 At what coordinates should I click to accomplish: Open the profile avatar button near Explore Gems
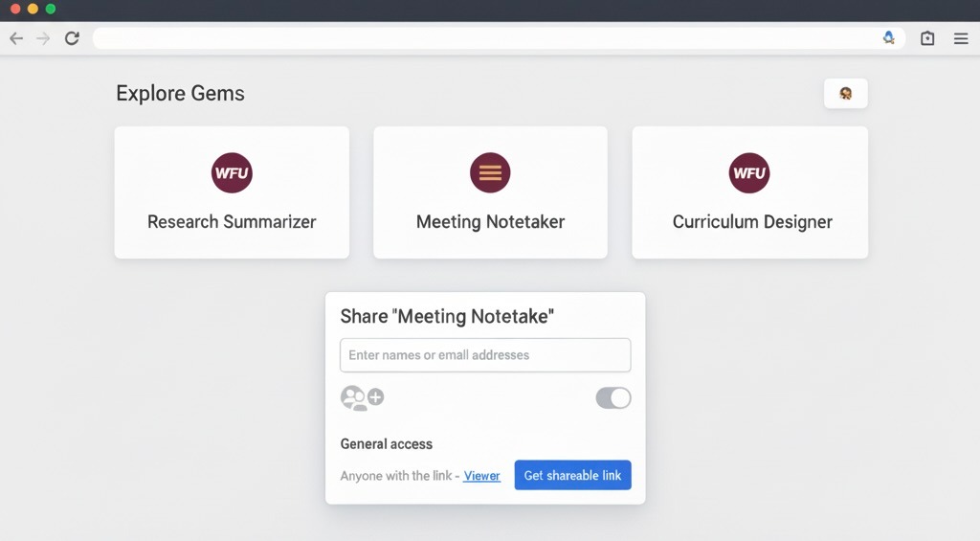(x=845, y=94)
